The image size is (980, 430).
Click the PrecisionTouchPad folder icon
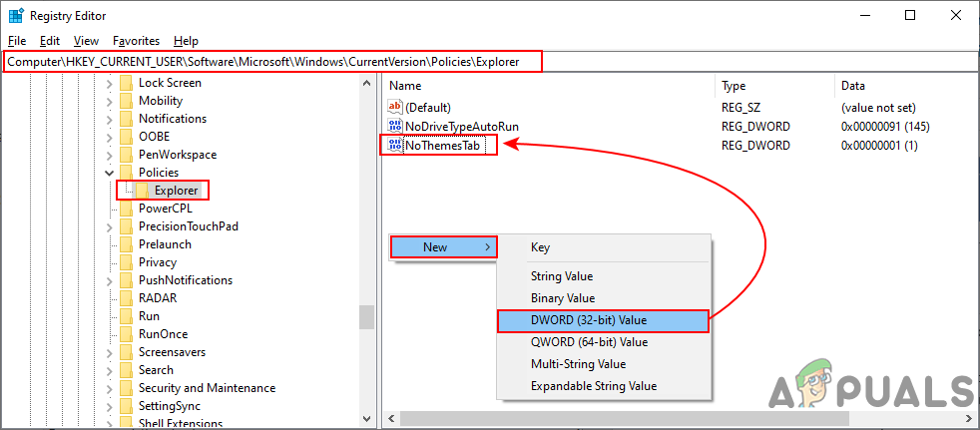pyautogui.click(x=127, y=226)
